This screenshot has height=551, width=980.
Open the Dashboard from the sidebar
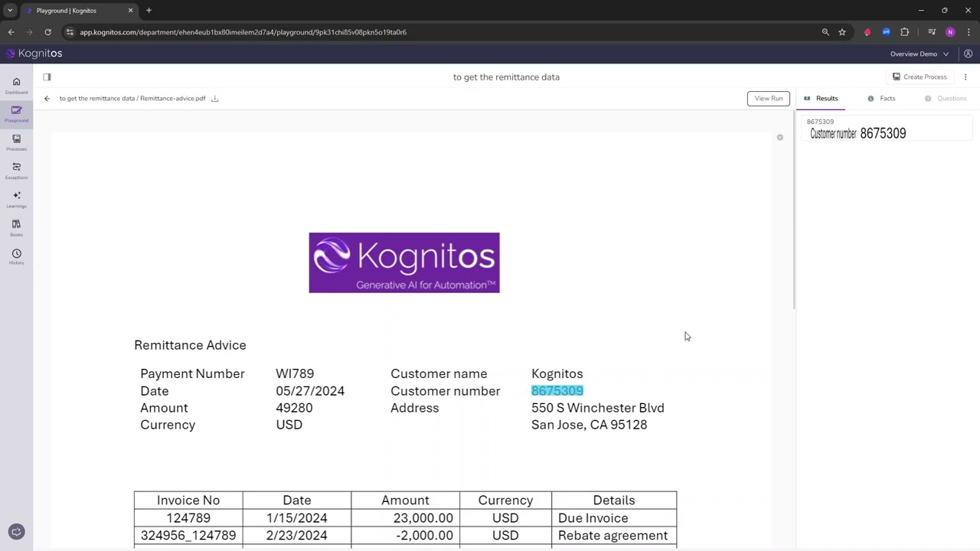[x=16, y=85]
